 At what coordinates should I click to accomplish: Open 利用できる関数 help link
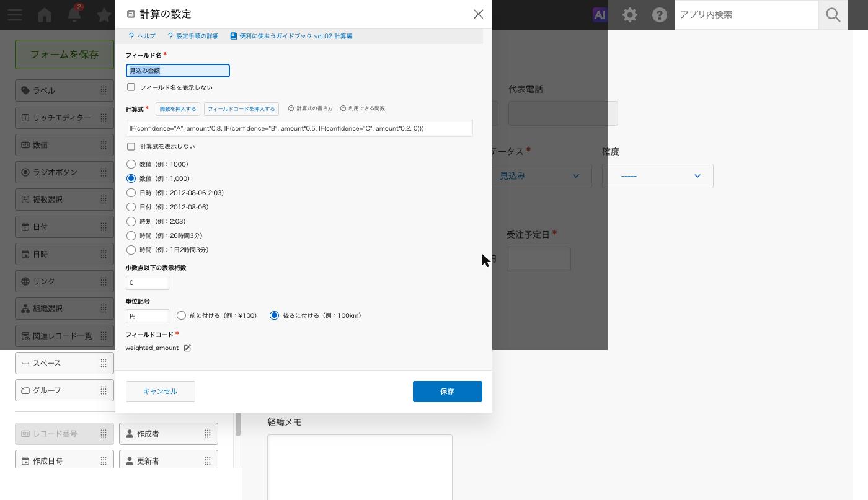(363, 108)
